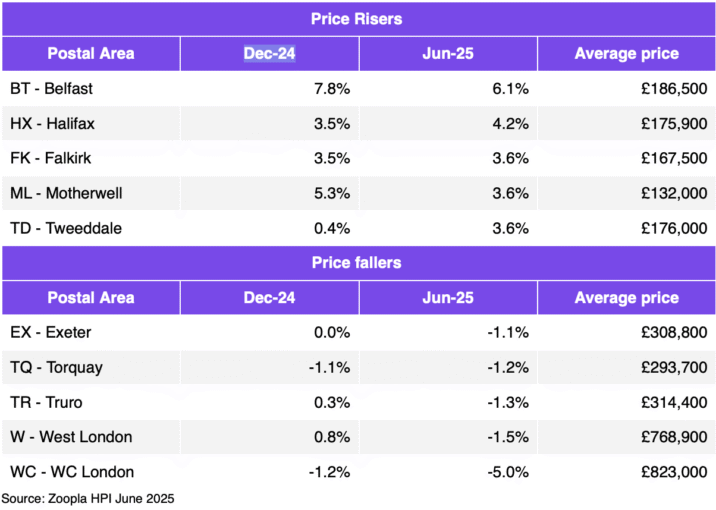Select the TR - Truro postal area

click(x=45, y=402)
